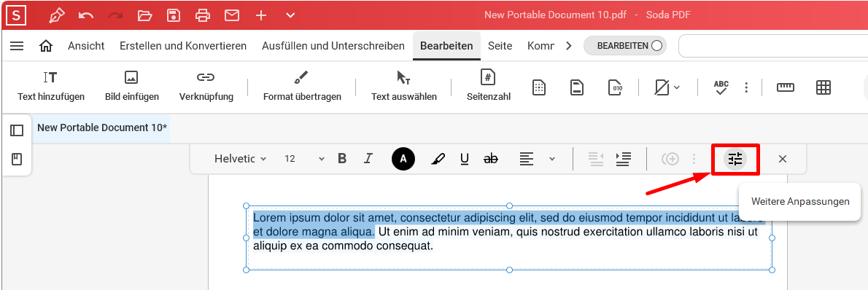Run the ABC spell check

[721, 87]
